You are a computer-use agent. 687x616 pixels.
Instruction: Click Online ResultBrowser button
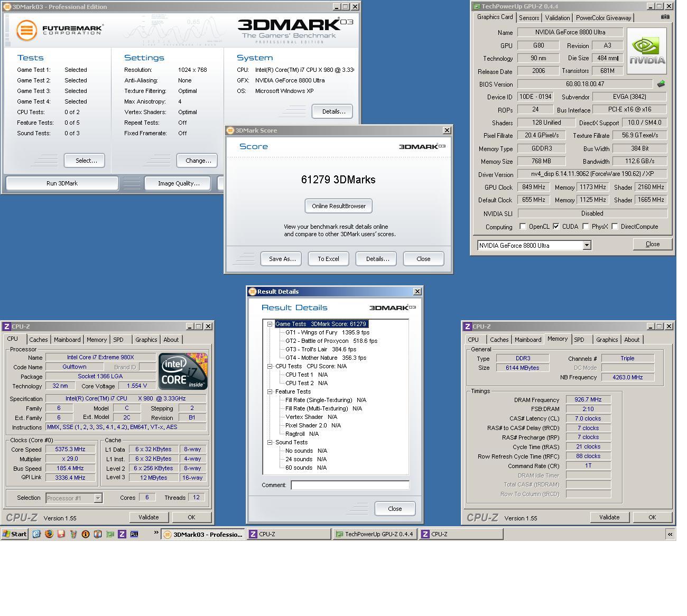339,206
